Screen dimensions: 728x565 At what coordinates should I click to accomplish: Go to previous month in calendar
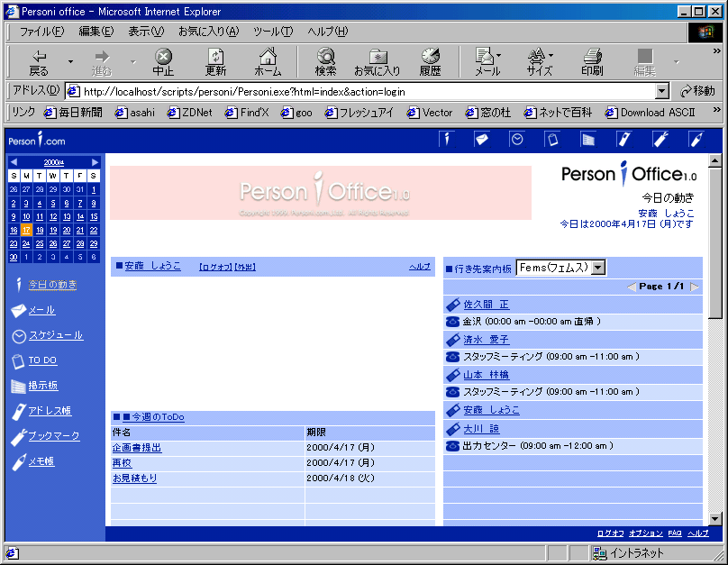coord(14,162)
